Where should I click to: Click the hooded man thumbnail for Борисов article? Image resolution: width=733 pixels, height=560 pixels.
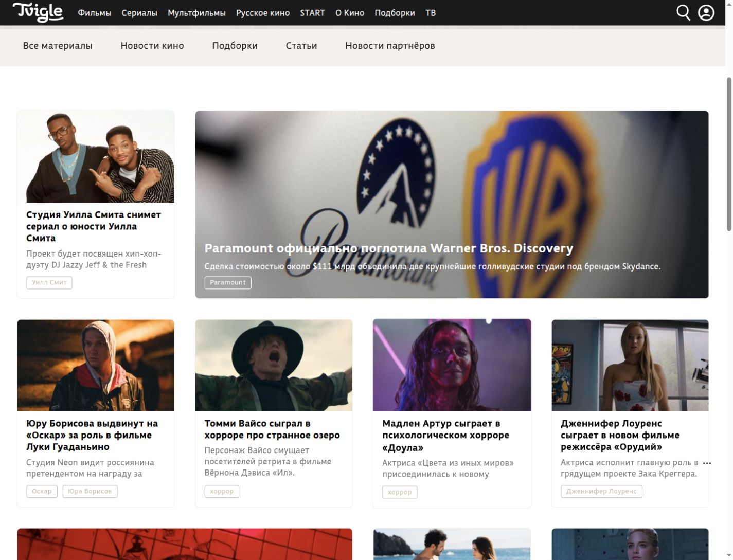(x=96, y=366)
